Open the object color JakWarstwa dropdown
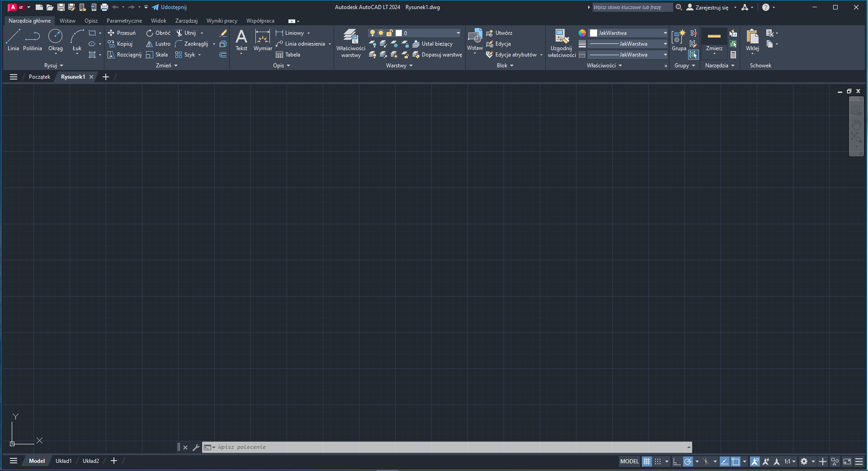868x471 pixels. tap(628, 33)
